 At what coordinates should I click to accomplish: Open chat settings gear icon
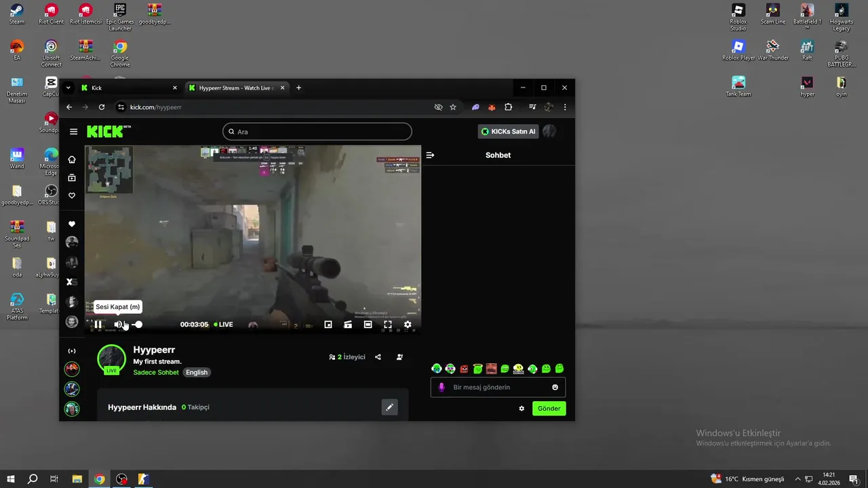(x=521, y=409)
